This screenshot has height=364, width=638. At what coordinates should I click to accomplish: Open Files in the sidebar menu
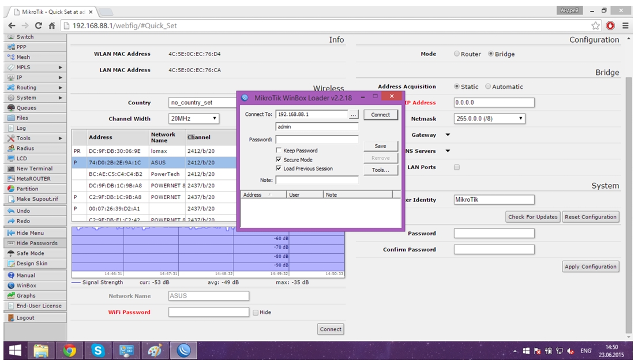click(x=35, y=118)
